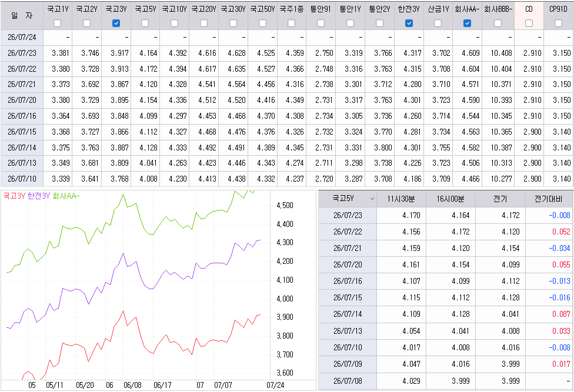Click the 한전3Y legend label in the chart
Image resolution: width=574 pixels, height=392 pixels.
(x=39, y=196)
